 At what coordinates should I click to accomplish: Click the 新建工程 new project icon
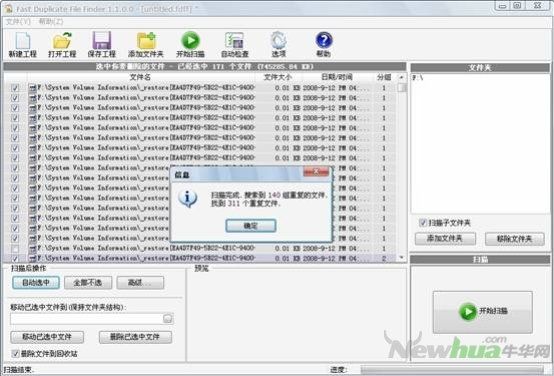pos(23,41)
